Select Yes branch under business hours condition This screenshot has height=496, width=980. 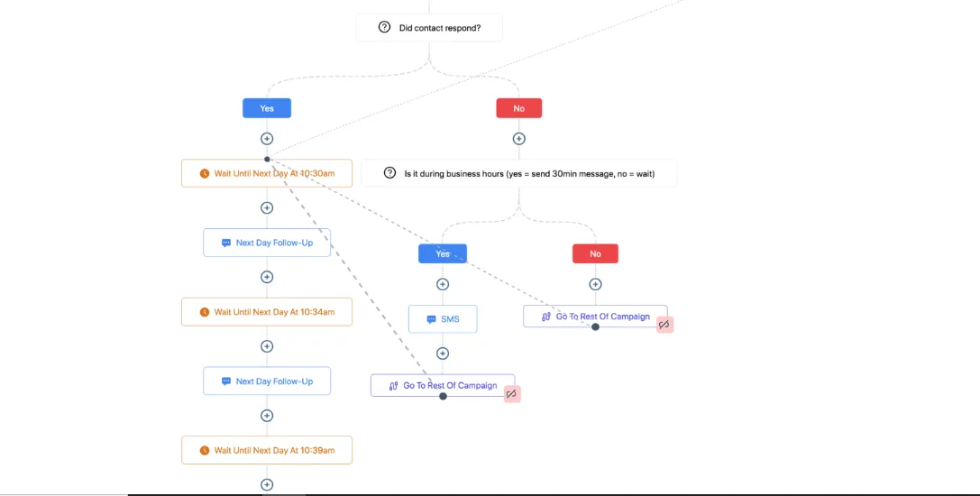pos(443,254)
